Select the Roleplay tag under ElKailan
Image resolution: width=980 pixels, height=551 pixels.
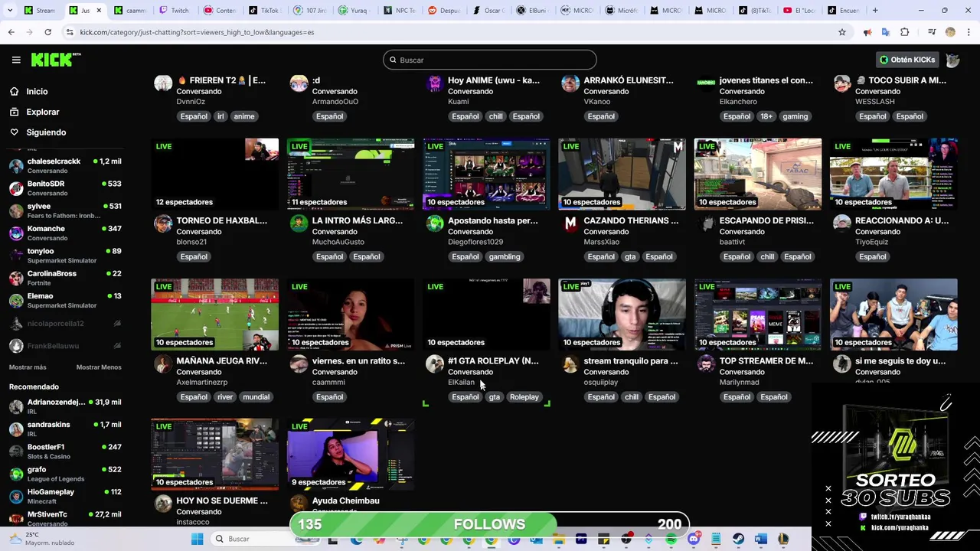coord(524,396)
